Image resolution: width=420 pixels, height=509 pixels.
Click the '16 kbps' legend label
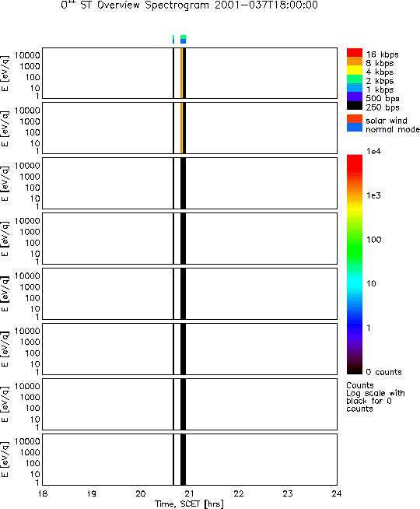(383, 54)
